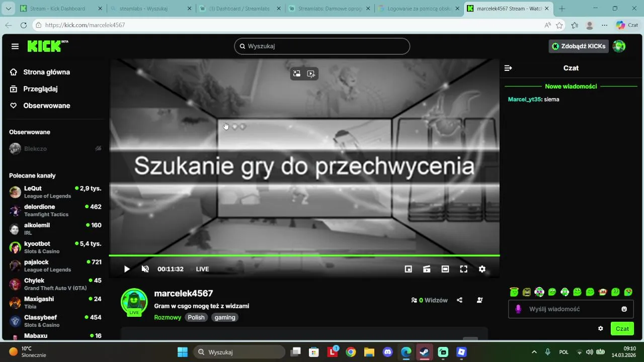Click the Marcel_yt35 chat username

pos(524,100)
